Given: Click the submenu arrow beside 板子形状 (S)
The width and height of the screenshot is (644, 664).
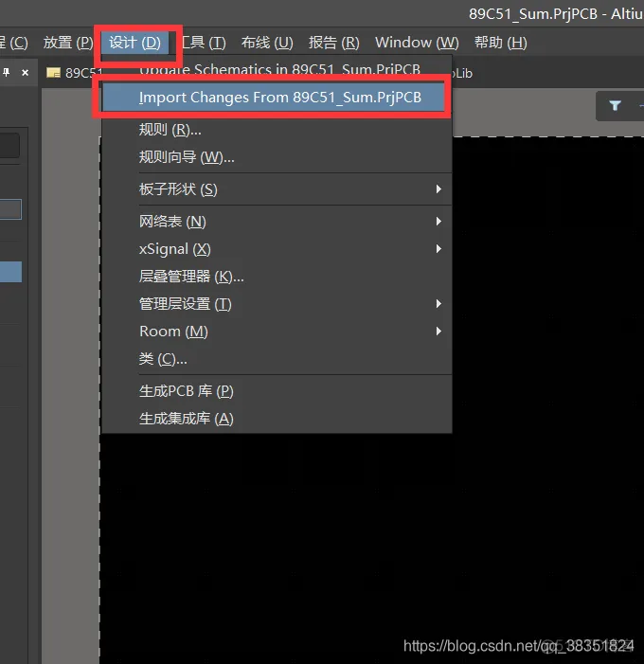Looking at the screenshot, I should point(438,188).
